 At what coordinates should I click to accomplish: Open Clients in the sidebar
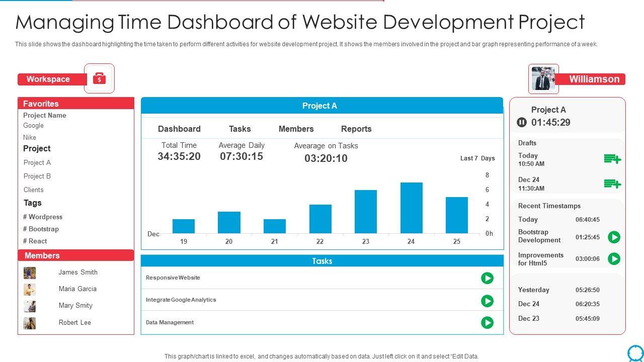[x=34, y=190]
